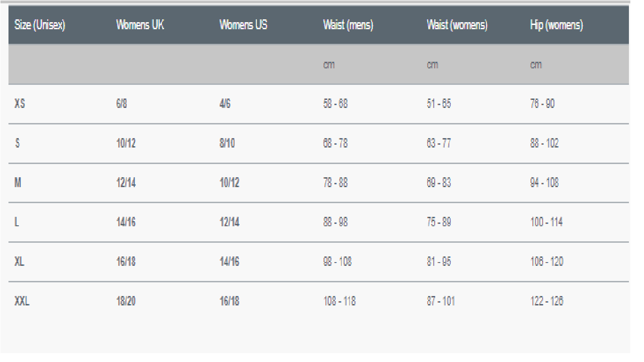
Task: Select the S size row label
Action: [x=17, y=144]
